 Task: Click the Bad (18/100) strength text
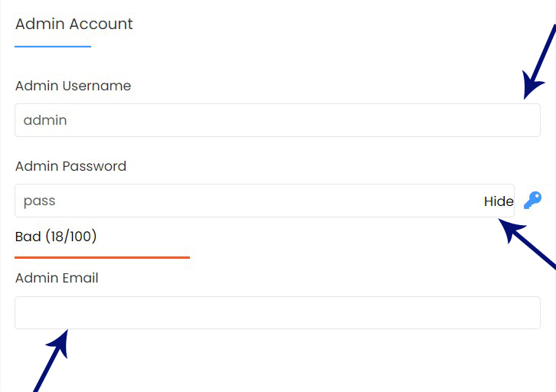(x=56, y=237)
